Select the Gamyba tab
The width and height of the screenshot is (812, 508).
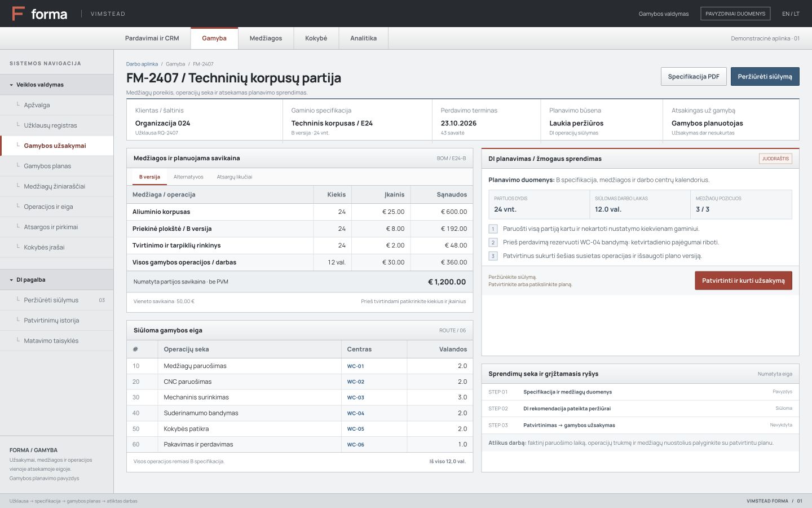click(214, 38)
